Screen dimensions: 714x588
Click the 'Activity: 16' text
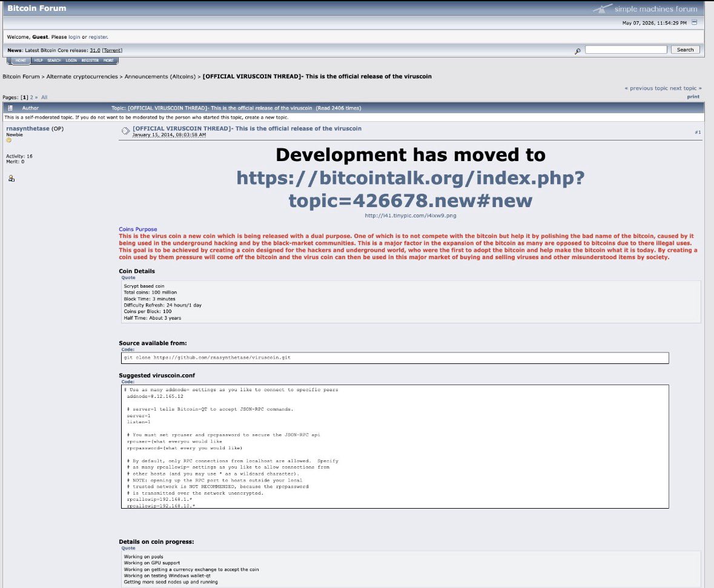click(x=19, y=156)
